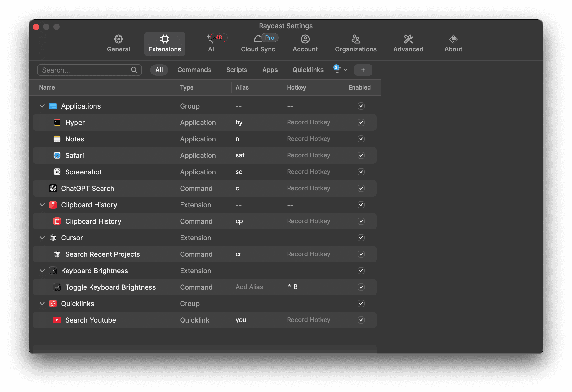This screenshot has height=392, width=572.
Task: Open the filter dropdown with badge 2
Action: pyautogui.click(x=340, y=69)
